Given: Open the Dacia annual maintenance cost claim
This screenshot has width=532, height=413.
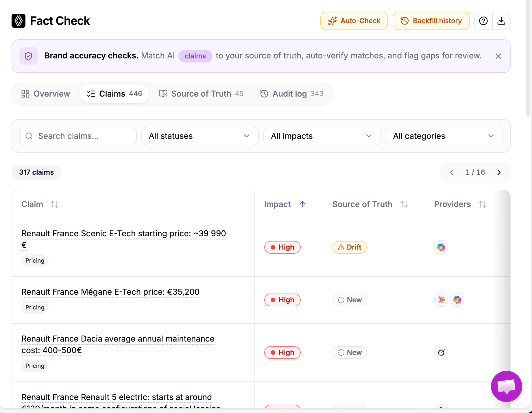Looking at the screenshot, I should (118, 344).
